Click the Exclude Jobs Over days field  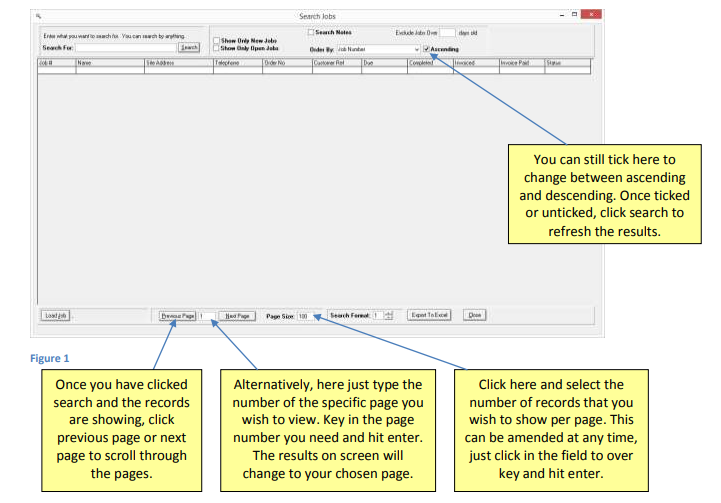tap(447, 32)
